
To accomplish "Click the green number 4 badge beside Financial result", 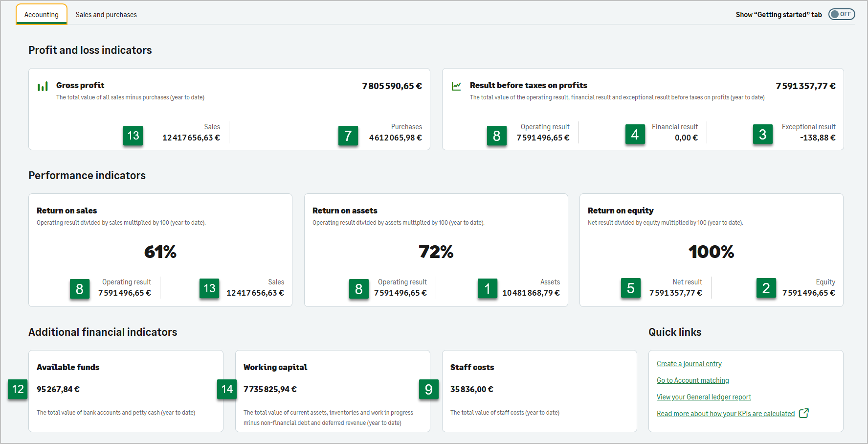I will 635,135.
